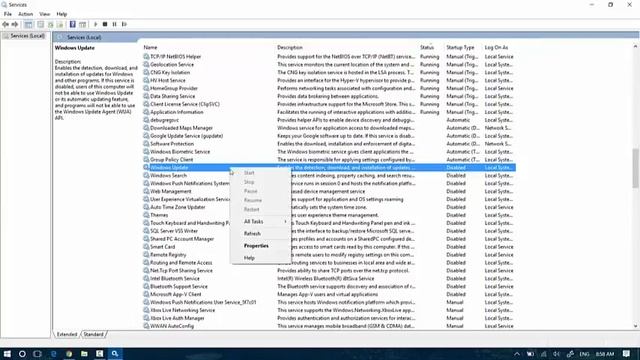
Task: Click the volume icon in the system tray
Action: [556, 354]
